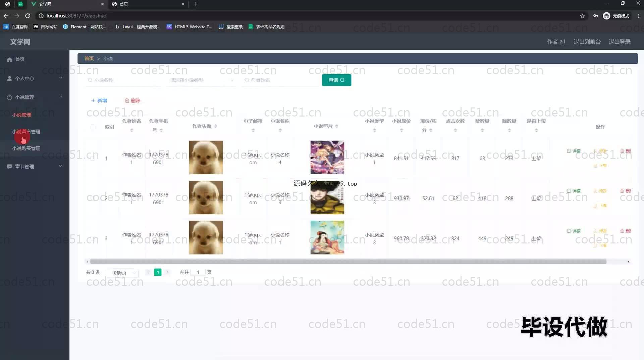This screenshot has height=360, width=644.
Task: Sort by 点击次数 column
Action: click(455, 130)
